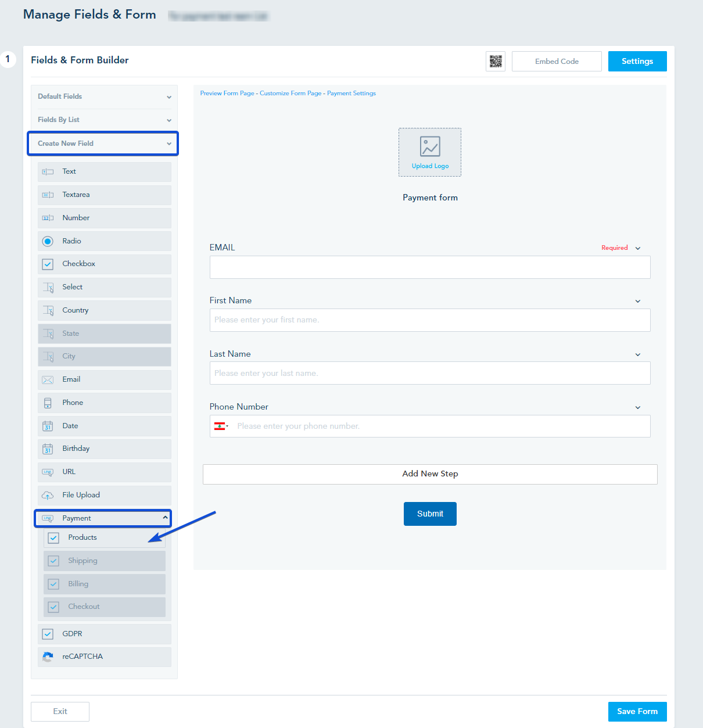Screen dimensions: 703x728
Task: Toggle the Billing checkbox
Action: [53, 584]
